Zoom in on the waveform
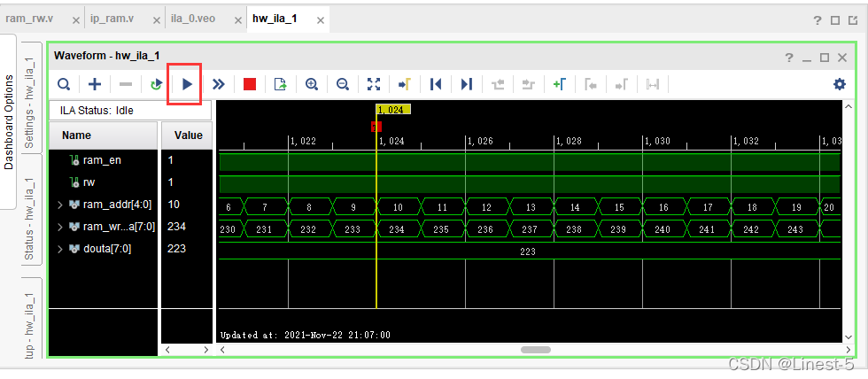The image size is (868, 379). pyautogui.click(x=312, y=84)
